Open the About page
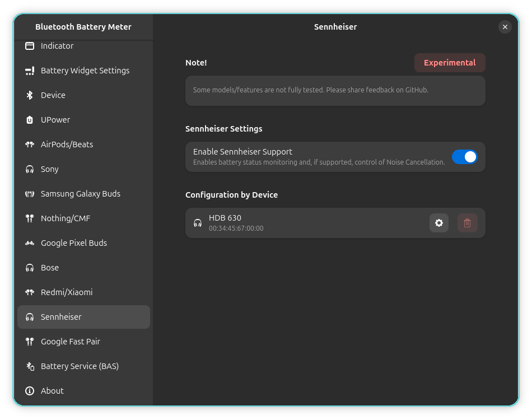 (x=83, y=391)
